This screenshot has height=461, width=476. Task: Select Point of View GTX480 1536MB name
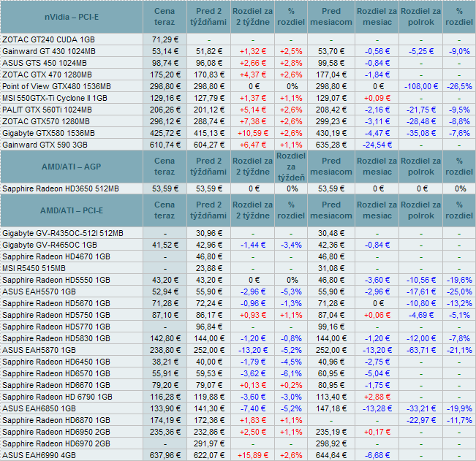tap(56, 86)
